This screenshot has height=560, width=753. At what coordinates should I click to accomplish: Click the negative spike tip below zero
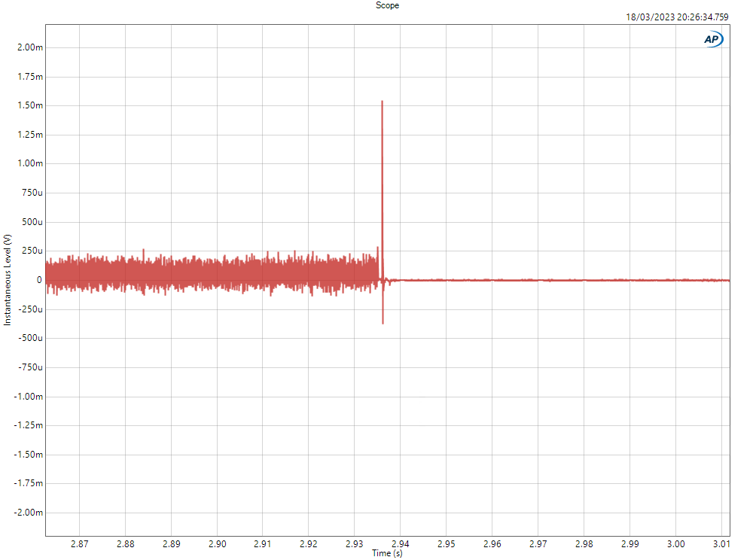(x=383, y=322)
